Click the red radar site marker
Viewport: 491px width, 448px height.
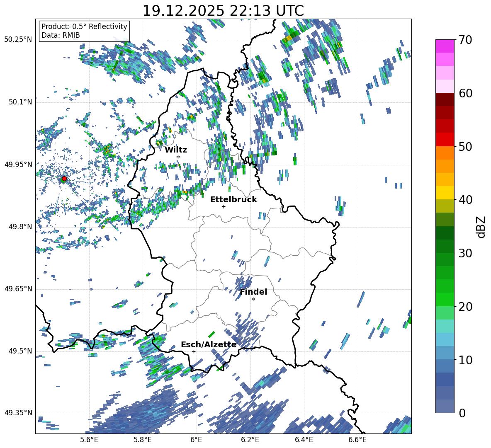64,179
